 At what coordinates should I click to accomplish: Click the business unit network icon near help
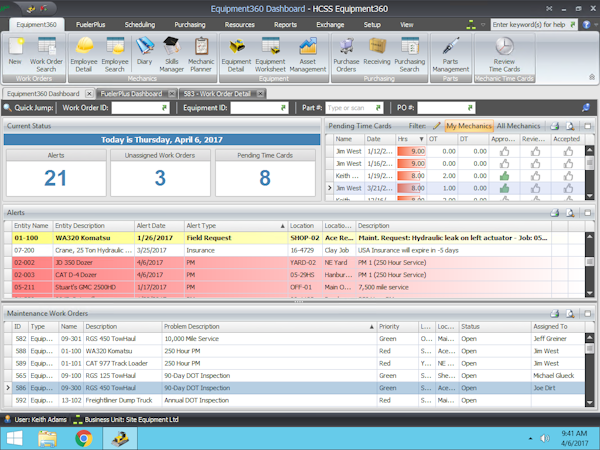point(471,25)
